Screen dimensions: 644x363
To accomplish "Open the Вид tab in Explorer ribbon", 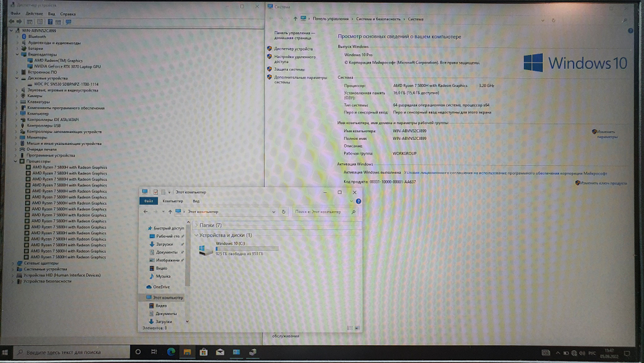I will [x=196, y=201].
